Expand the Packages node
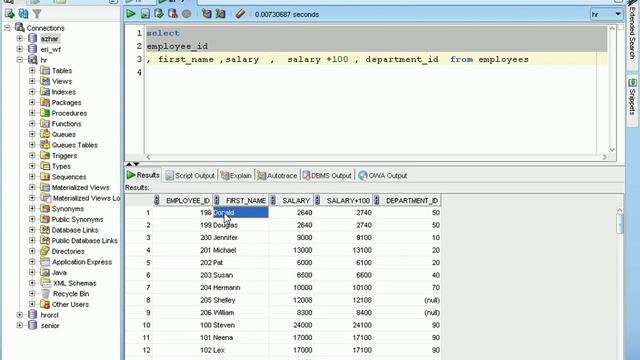 pyautogui.click(x=32, y=102)
